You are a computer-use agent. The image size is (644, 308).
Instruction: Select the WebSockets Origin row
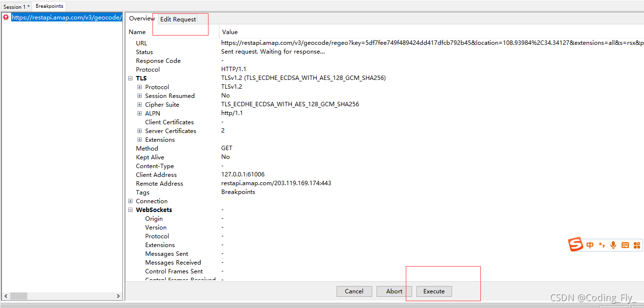(385, 219)
